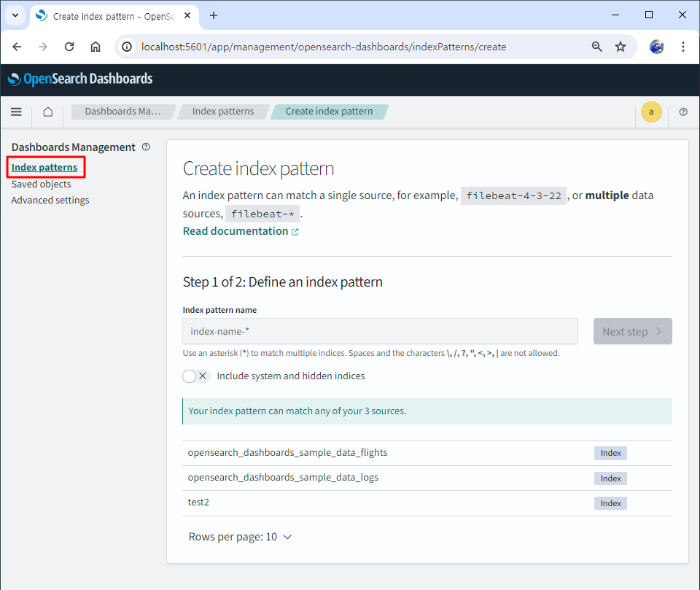
Task: Click the browser back arrow
Action: coord(17,47)
